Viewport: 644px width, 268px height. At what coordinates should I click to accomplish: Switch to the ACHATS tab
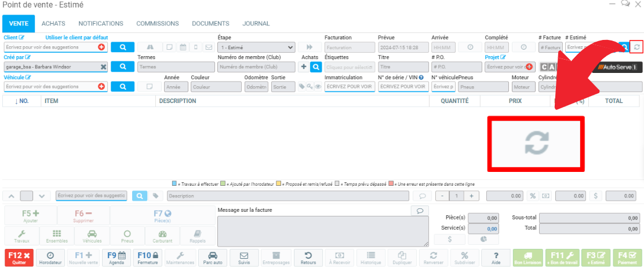click(53, 24)
